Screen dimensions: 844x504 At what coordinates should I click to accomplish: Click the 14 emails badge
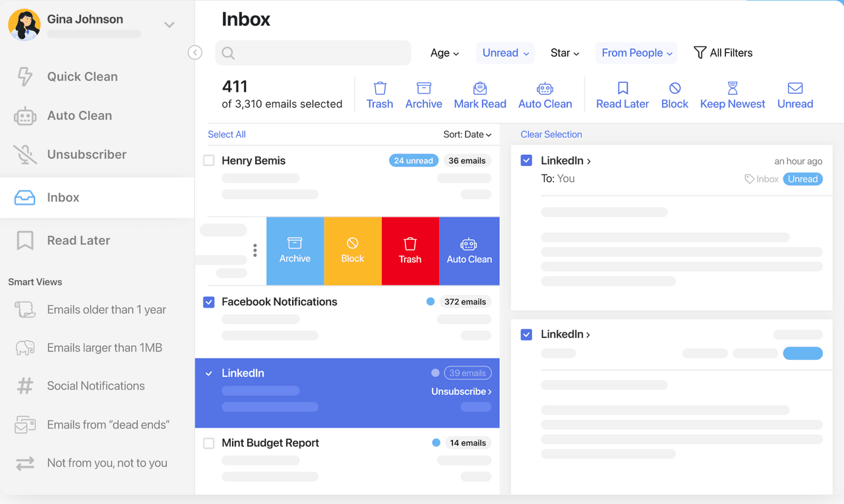[x=467, y=443]
